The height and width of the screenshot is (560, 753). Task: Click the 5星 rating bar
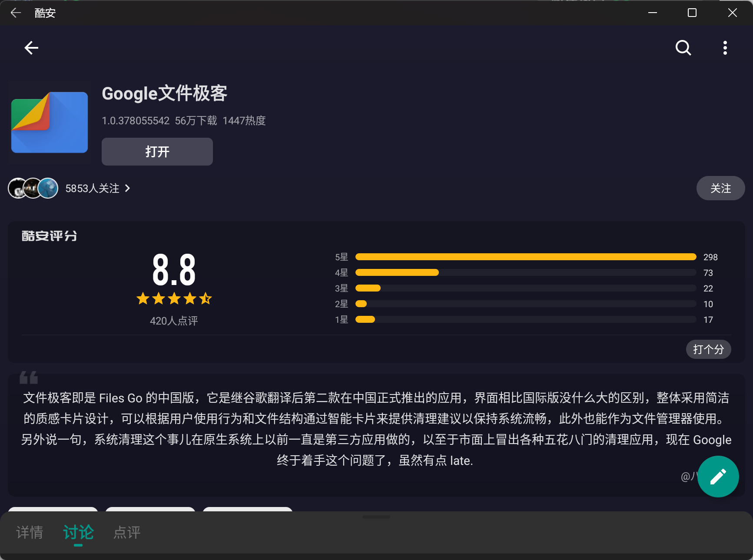pyautogui.click(x=525, y=257)
